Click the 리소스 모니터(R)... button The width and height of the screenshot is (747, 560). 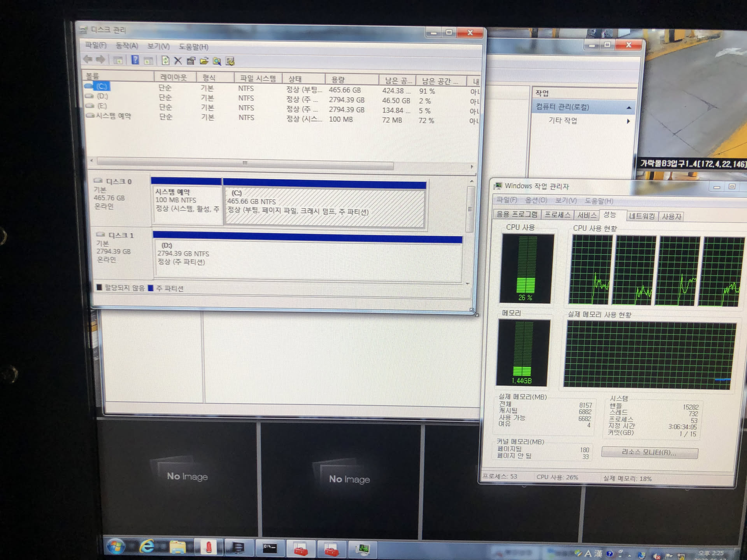click(649, 452)
